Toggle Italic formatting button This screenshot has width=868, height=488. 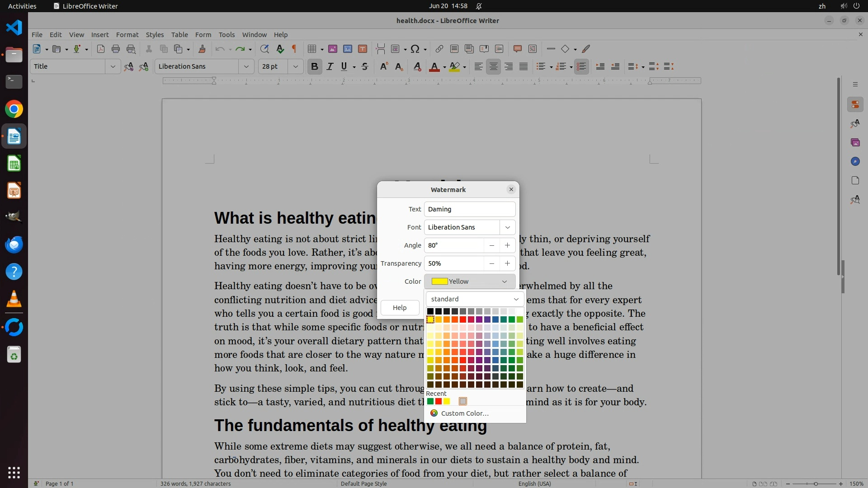pos(330,66)
